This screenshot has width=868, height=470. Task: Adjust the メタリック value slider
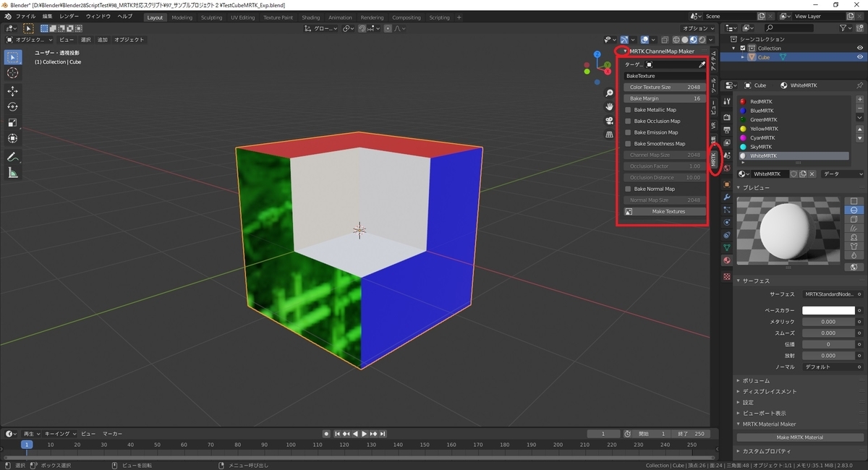click(829, 322)
